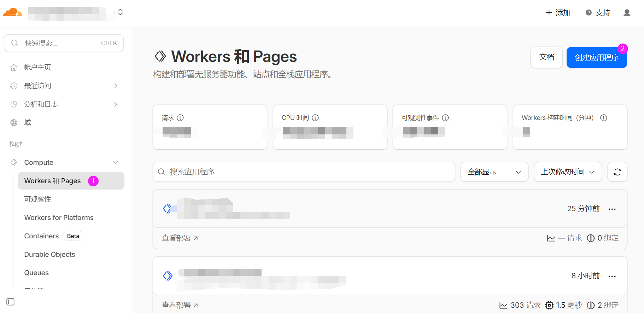Open the account switcher dropdown

pyautogui.click(x=120, y=12)
